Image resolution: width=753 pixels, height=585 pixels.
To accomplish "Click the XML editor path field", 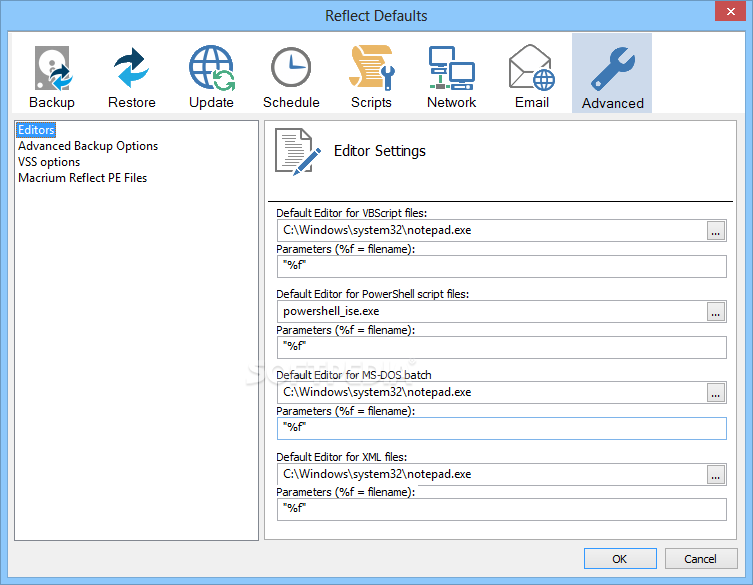I will 491,475.
